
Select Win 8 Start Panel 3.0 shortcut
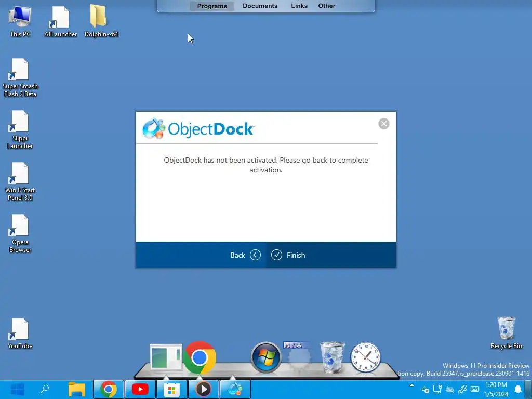click(20, 181)
